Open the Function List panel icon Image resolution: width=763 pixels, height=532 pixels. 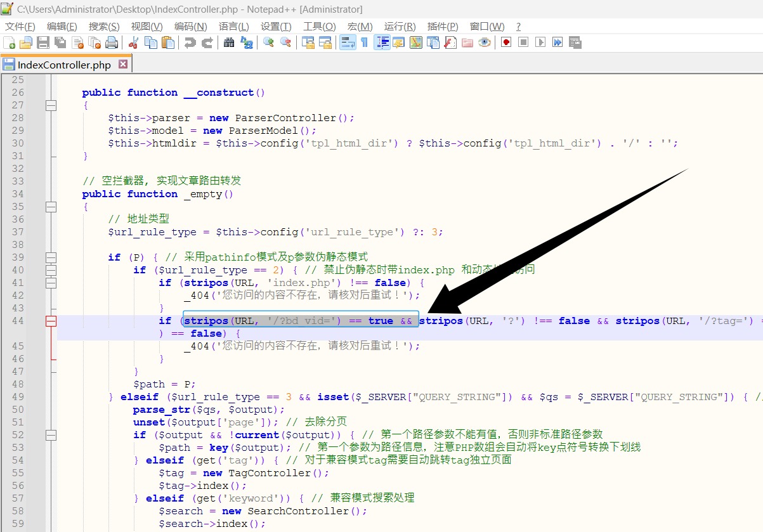coord(450,42)
